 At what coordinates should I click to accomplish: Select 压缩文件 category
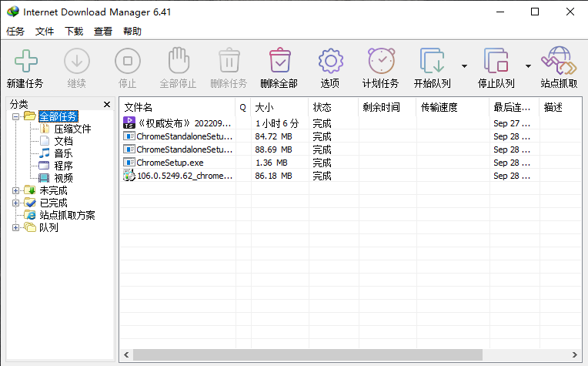72,129
